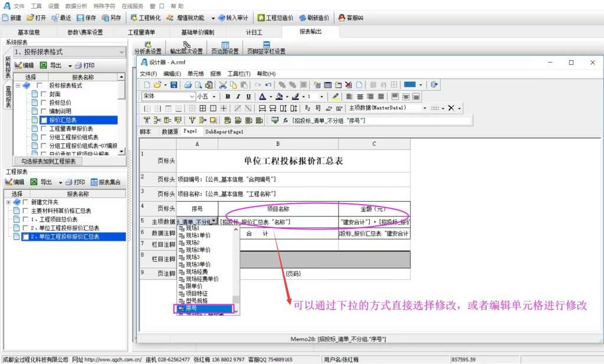Click the 客服QQ toolbar button

[x=350, y=18]
